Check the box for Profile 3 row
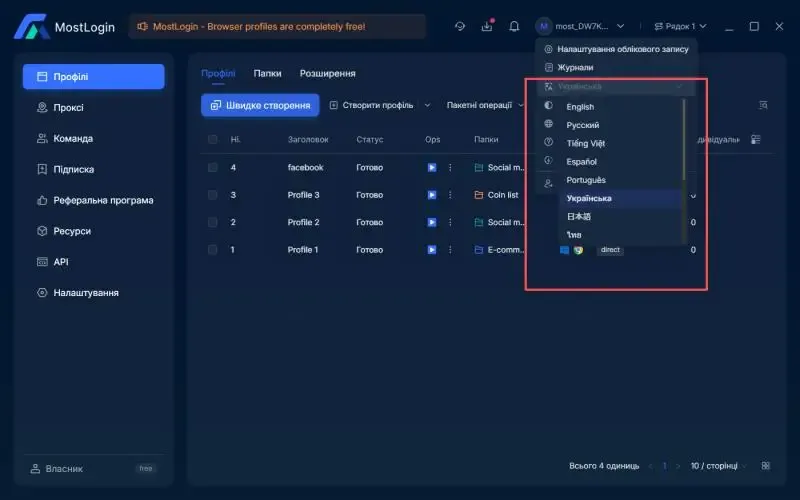Viewport: 800px width, 500px height. click(x=213, y=195)
